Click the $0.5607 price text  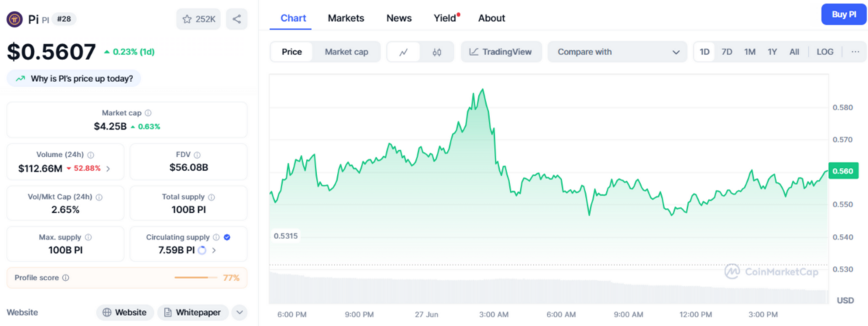tap(51, 51)
